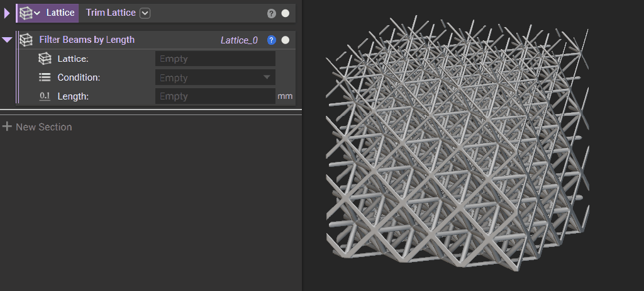The image size is (644, 291).
Task: Open the Lattice category icon dropdown
Action: 30,13
